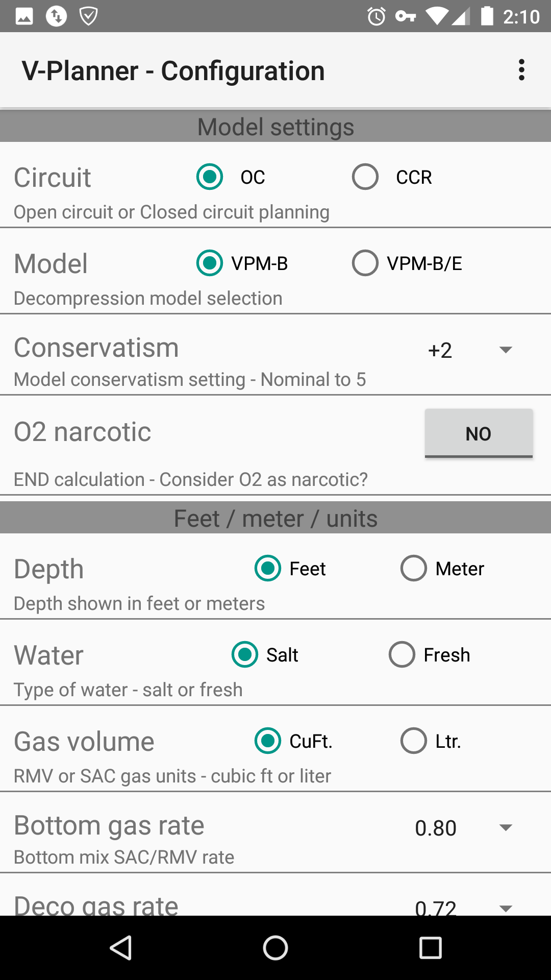The height and width of the screenshot is (980, 551).
Task: Tap the alarm clock status icon
Action: pos(377,16)
